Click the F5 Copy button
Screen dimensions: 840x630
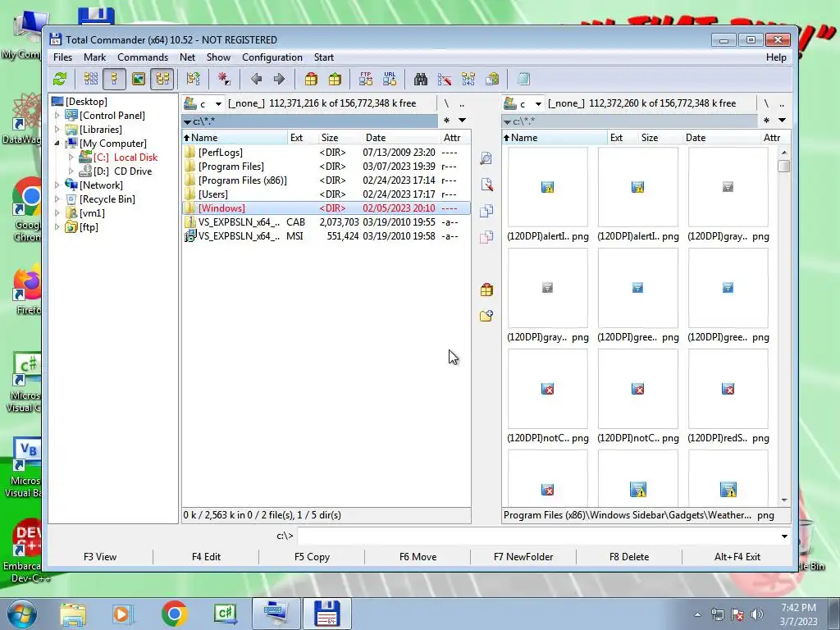(312, 557)
